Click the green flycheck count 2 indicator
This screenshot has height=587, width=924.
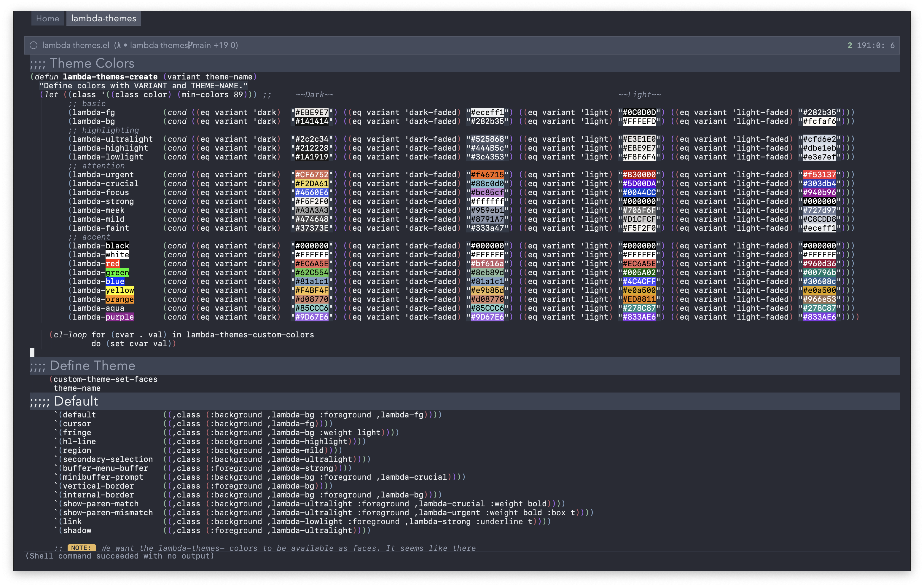(850, 45)
